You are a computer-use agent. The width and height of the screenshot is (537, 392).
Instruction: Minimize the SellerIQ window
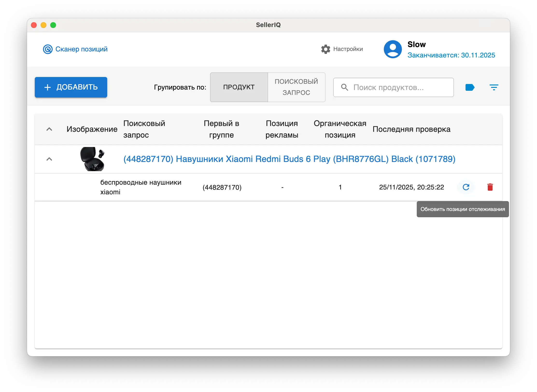43,25
